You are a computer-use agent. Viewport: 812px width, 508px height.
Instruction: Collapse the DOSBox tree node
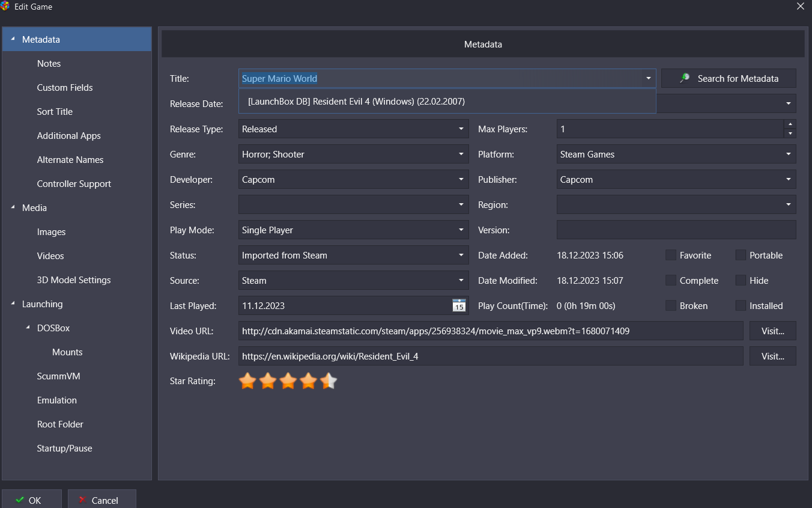pos(28,328)
